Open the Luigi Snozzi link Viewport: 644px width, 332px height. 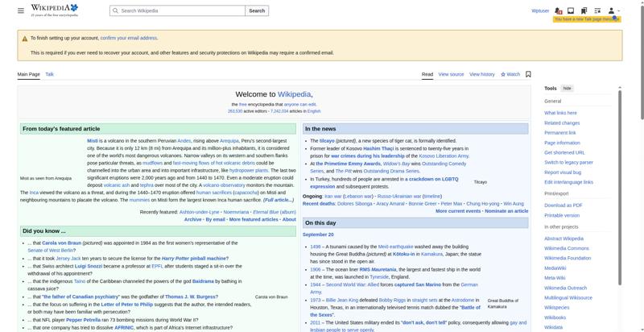click(89, 266)
